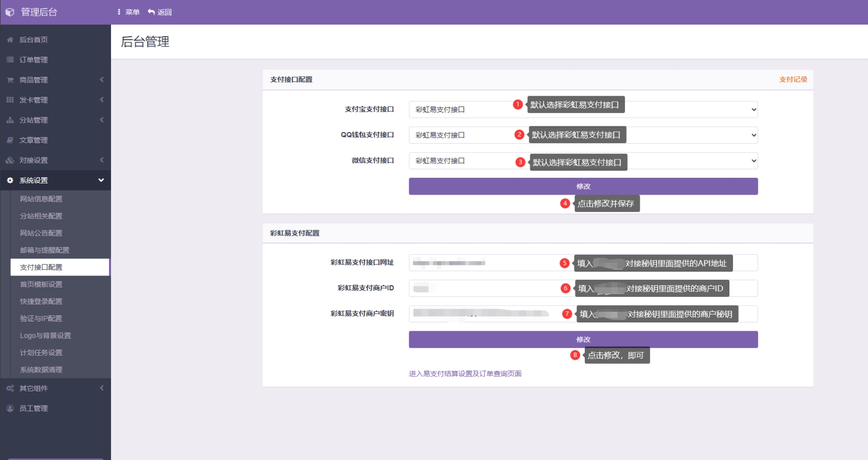The height and width of the screenshot is (460, 868).
Task: Click the shopping cart icon beside 商品管理
Action: click(x=10, y=80)
